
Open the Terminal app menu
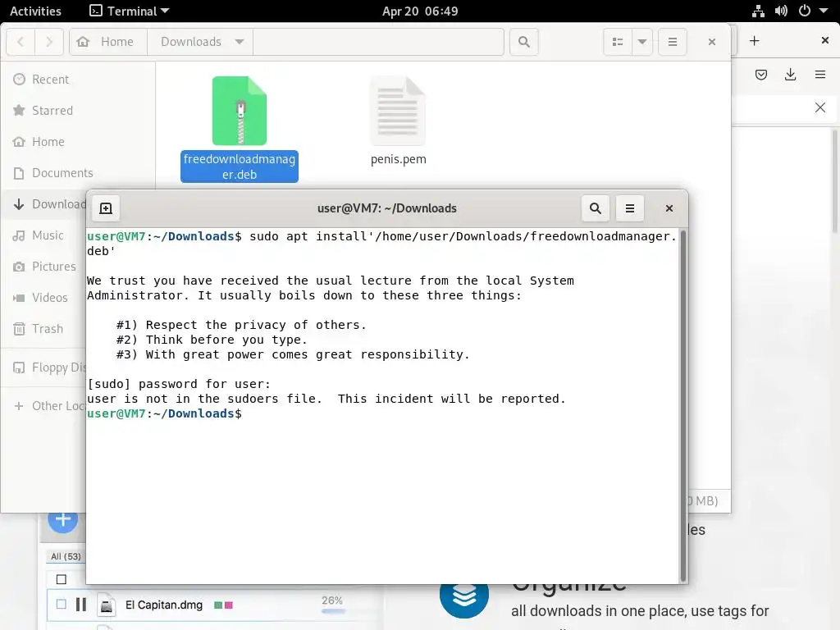pos(129,11)
